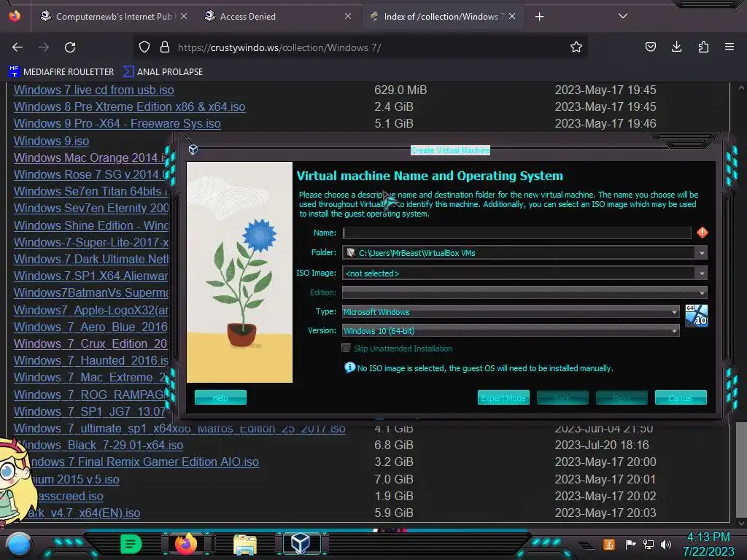The width and height of the screenshot is (747, 560).
Task: Open a new browser tab
Action: 539,17
